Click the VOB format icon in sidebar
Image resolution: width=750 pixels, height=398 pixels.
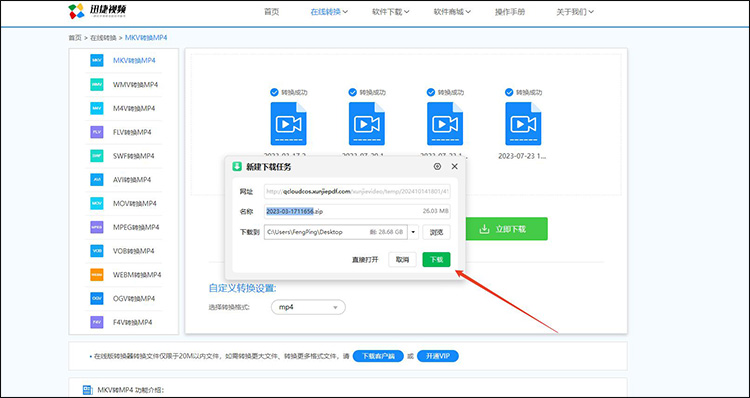click(x=97, y=251)
